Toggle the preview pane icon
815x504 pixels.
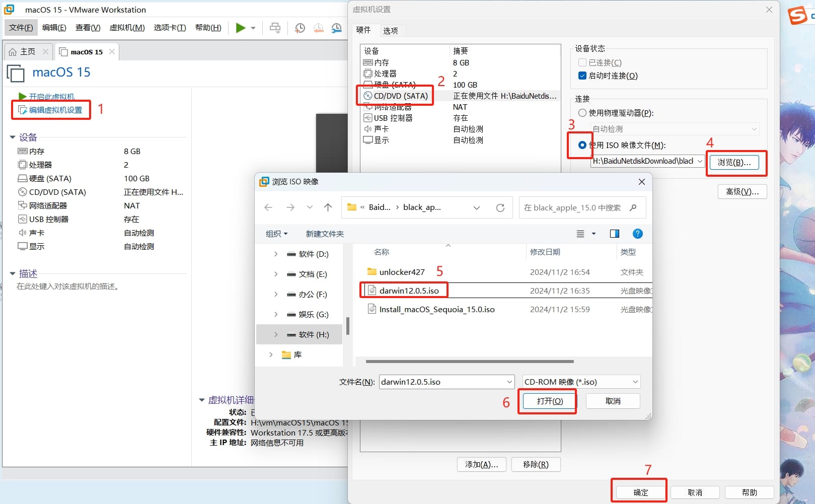615,234
